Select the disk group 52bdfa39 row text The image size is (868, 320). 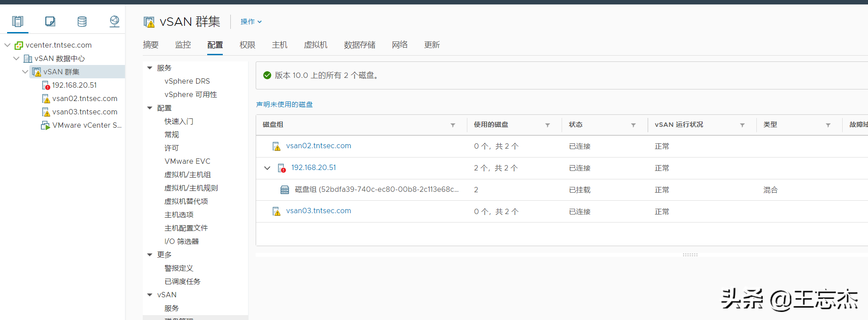tap(377, 189)
